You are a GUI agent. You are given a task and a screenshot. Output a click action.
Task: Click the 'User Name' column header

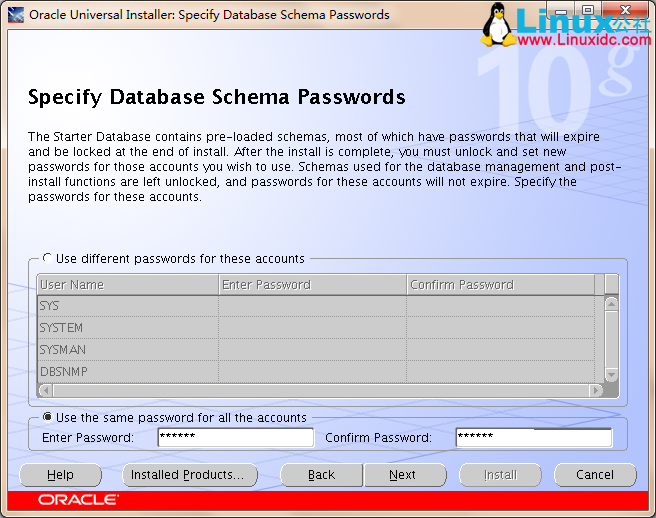(127, 285)
